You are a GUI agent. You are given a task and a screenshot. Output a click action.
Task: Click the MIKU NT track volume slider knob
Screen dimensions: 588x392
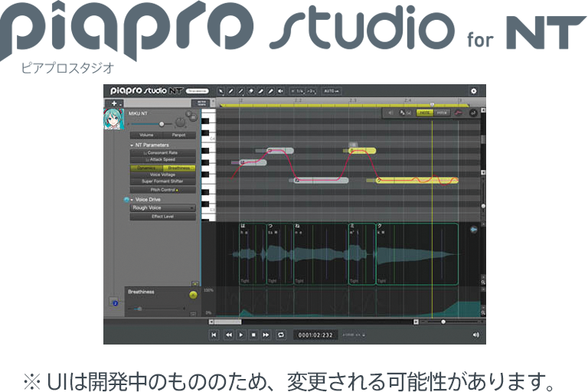click(162, 124)
